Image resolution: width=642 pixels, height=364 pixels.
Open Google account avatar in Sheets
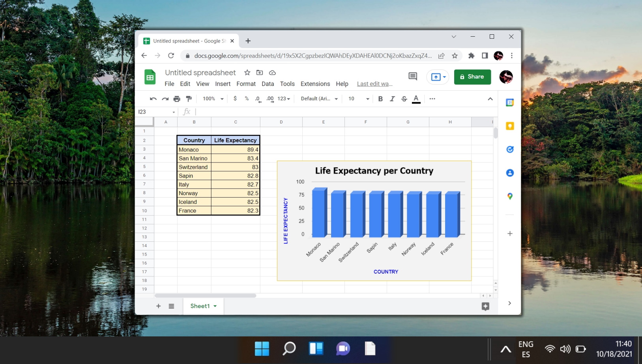point(506,77)
